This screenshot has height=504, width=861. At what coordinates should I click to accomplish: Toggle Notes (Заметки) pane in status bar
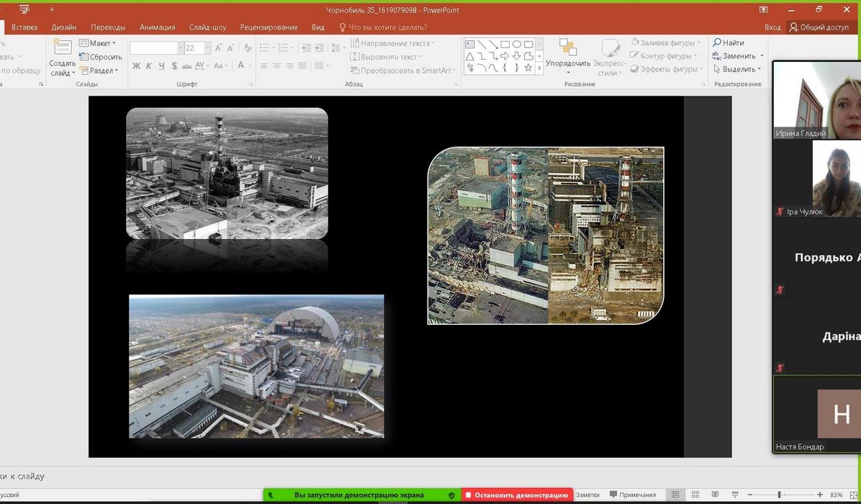click(x=587, y=495)
